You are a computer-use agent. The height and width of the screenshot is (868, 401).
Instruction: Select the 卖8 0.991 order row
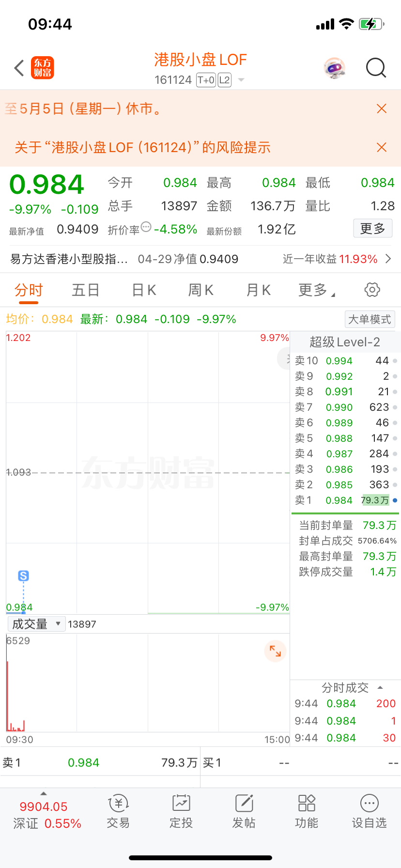click(345, 392)
